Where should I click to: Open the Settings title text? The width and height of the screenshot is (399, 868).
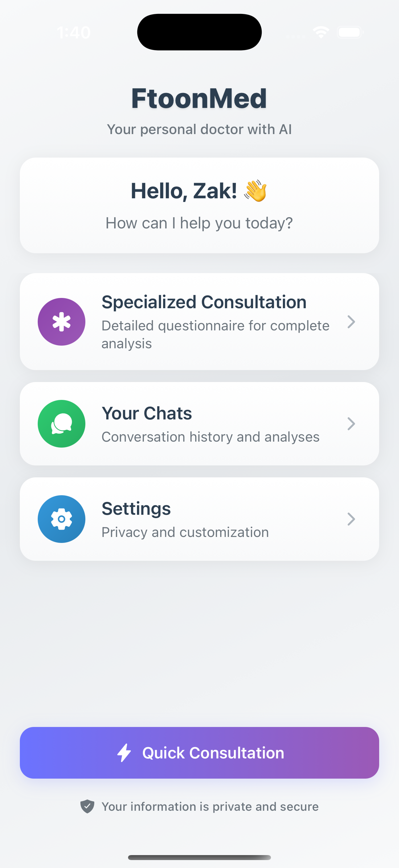click(136, 509)
